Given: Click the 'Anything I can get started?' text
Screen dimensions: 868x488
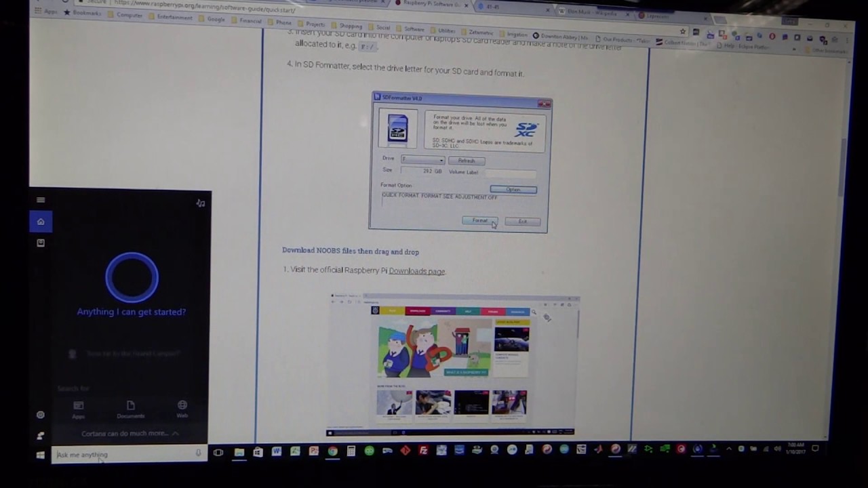Looking at the screenshot, I should pos(132,312).
